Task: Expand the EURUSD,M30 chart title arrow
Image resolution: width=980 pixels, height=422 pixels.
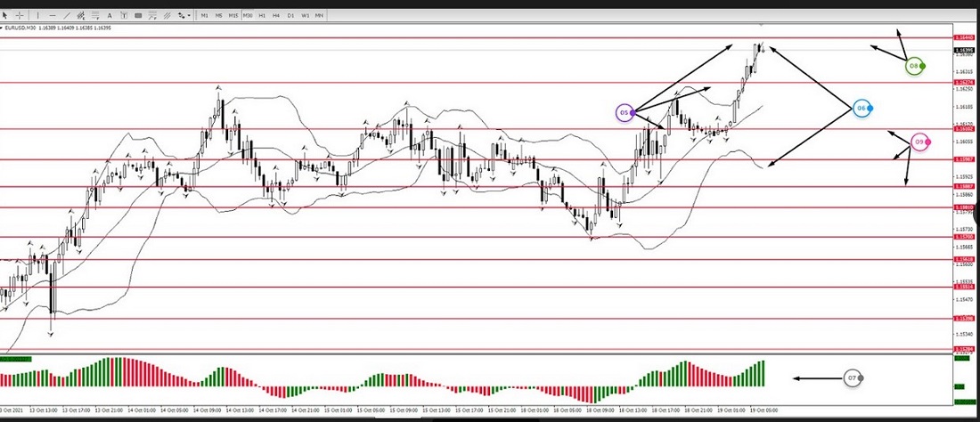Action: point(4,28)
